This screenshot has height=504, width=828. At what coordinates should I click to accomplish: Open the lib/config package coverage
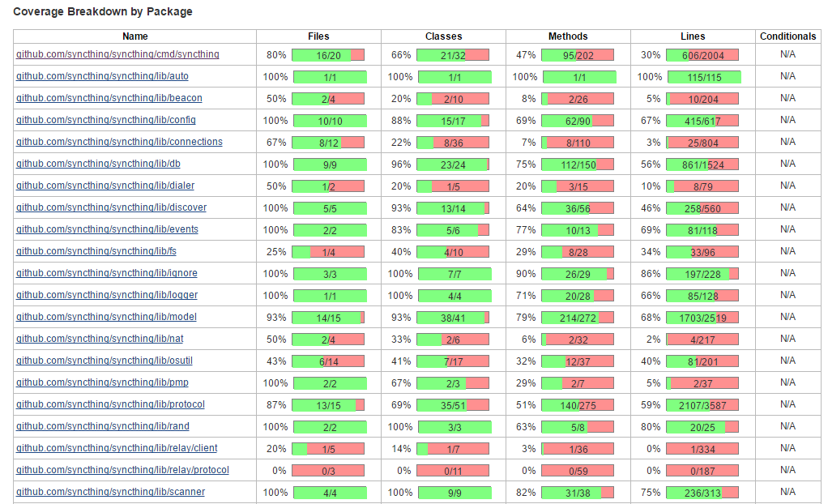tap(106, 120)
